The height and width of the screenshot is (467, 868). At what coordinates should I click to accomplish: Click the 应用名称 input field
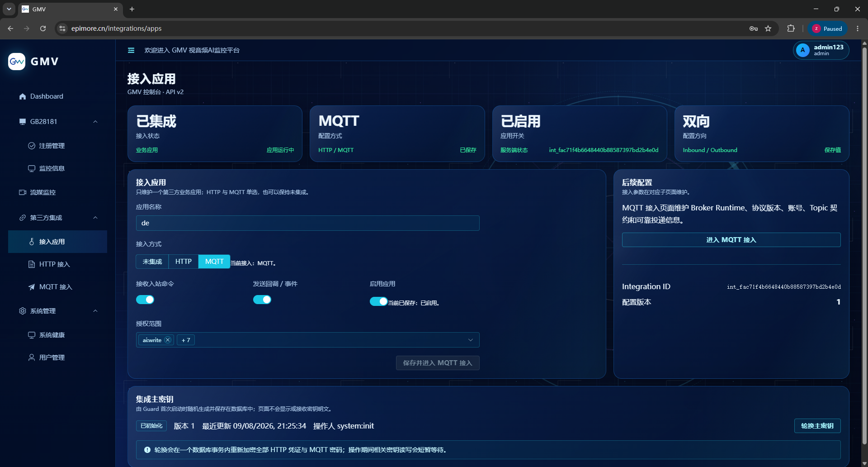(308, 223)
